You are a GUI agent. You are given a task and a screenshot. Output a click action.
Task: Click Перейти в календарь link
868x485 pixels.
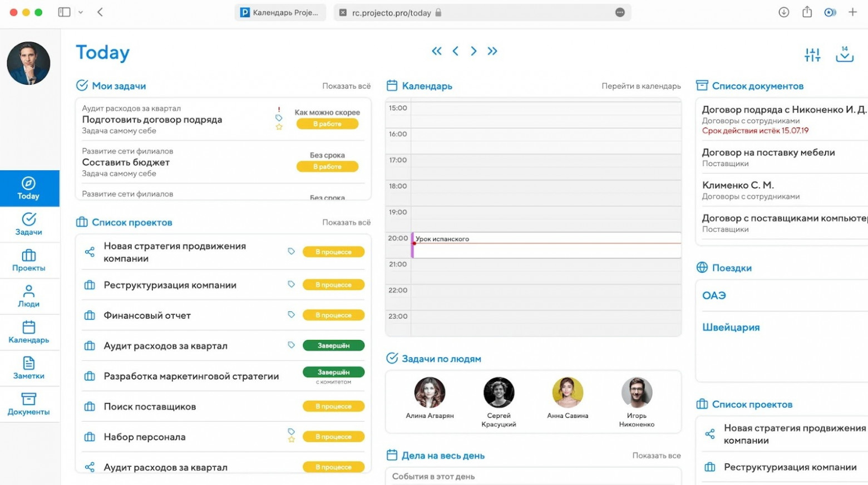pos(641,86)
